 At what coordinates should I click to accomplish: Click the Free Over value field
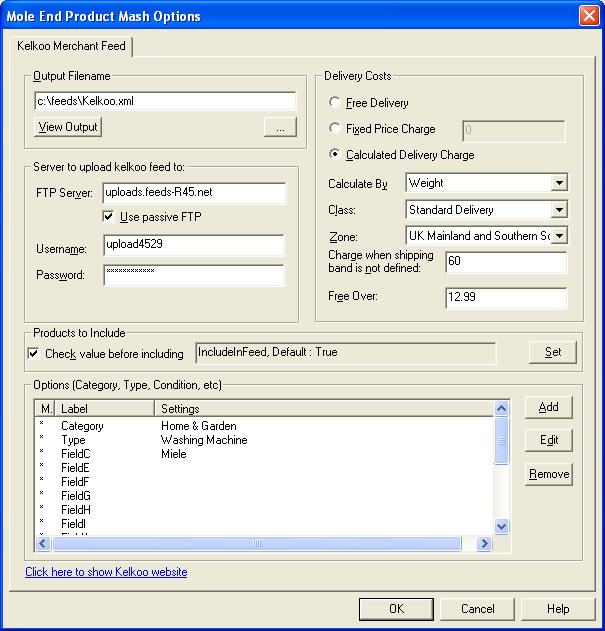tap(506, 298)
